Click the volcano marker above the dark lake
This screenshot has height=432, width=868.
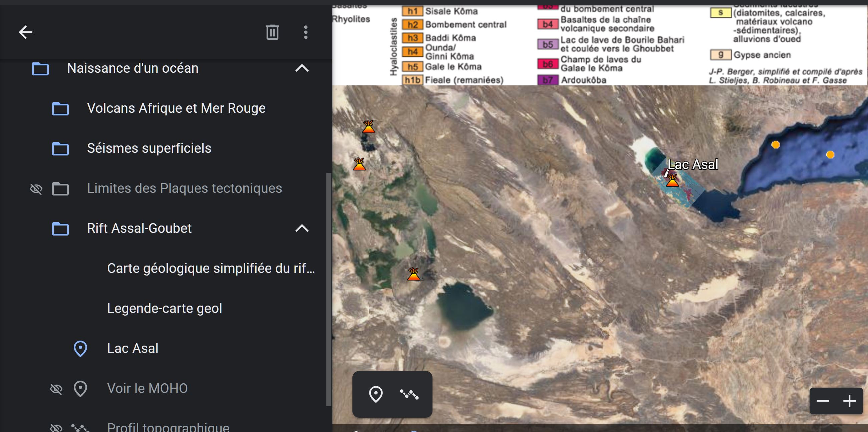(x=413, y=274)
